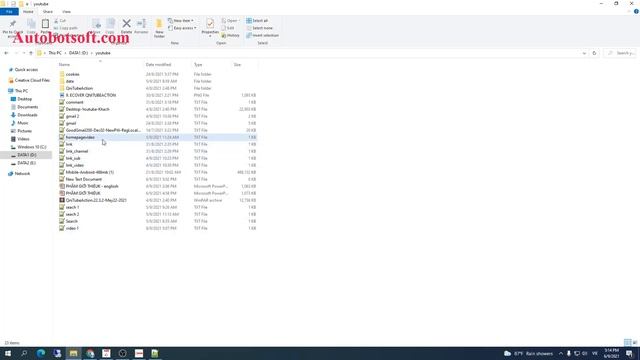Click the Edit button in ribbon
The width and height of the screenshot is (640, 360).
point(228,28)
